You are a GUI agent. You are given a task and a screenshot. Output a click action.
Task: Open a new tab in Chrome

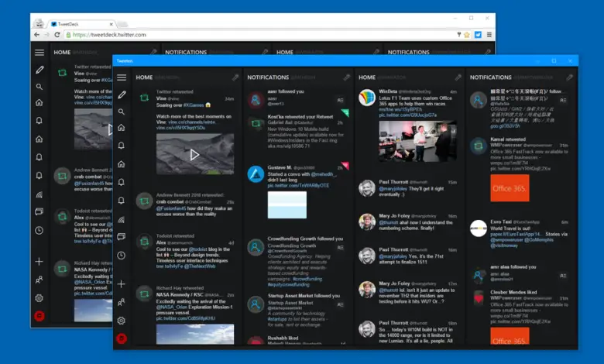[122, 24]
